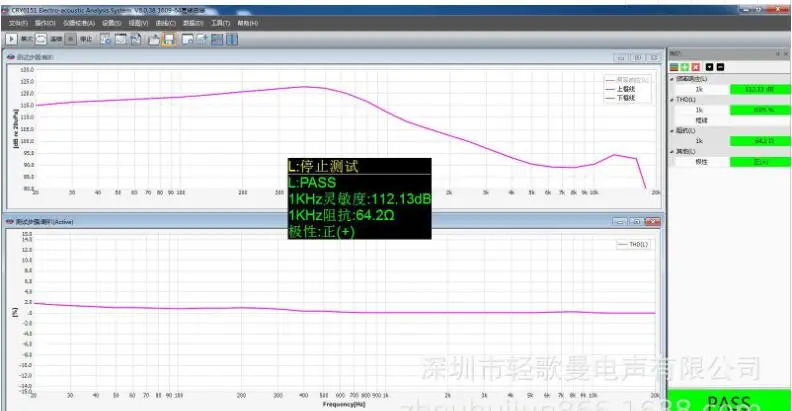Image resolution: width=792 pixels, height=411 pixels.
Task: Select the 64.2 Ω green impedance cell
Action: point(760,141)
